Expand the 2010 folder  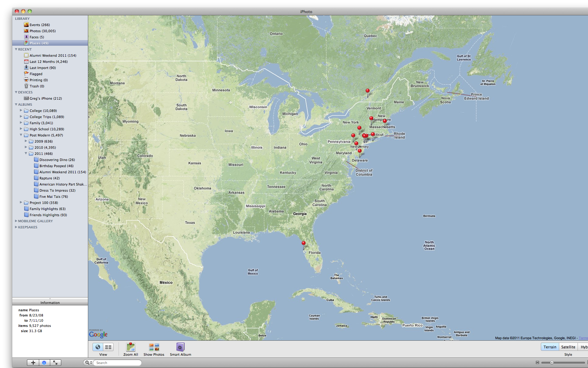[x=26, y=147]
